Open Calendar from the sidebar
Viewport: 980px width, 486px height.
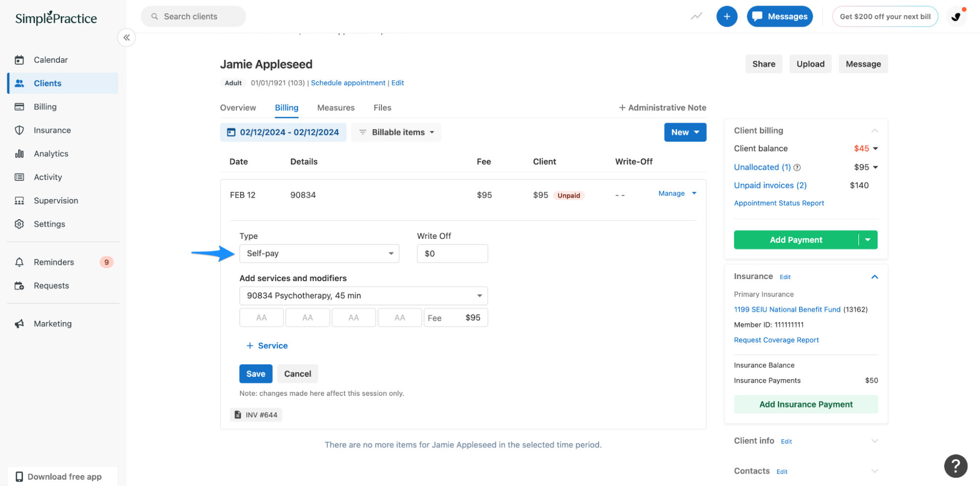pos(50,59)
